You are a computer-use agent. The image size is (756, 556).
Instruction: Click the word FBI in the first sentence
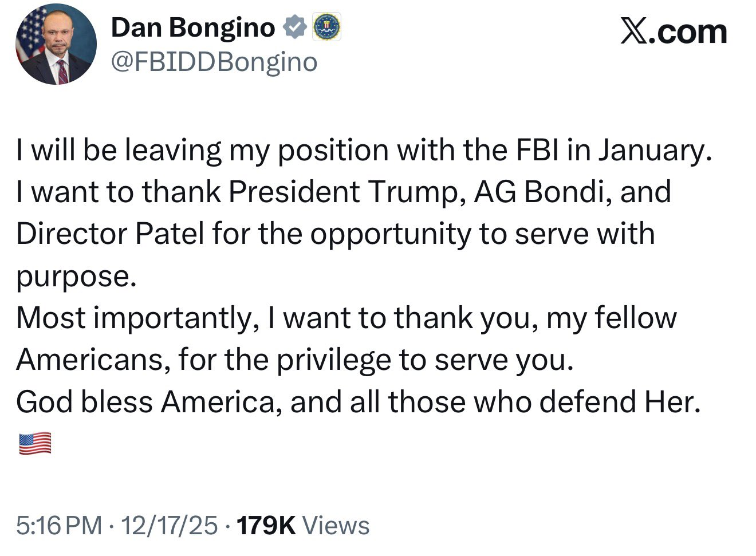click(539, 150)
